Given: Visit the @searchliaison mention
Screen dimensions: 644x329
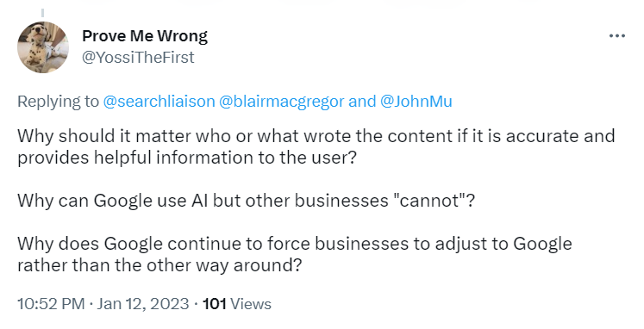Looking at the screenshot, I should [x=159, y=102].
